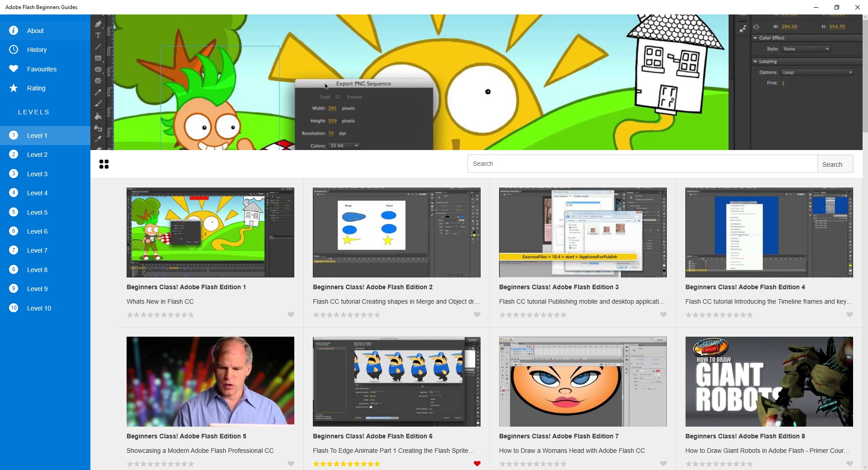This screenshot has height=470, width=868.
Task: Open Beginners Class! Adobe Flash Edition 7 title
Action: pyautogui.click(x=559, y=436)
